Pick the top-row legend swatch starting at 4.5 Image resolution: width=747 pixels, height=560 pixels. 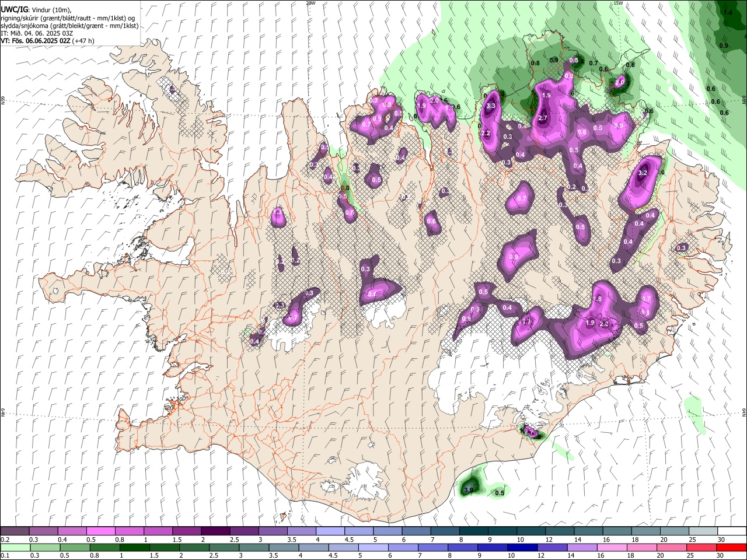click(359, 531)
